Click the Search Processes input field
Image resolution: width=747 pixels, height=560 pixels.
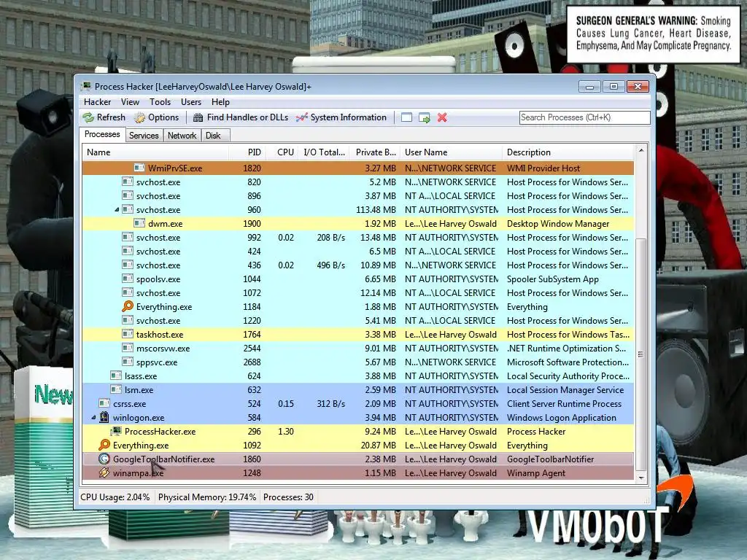[x=584, y=117]
